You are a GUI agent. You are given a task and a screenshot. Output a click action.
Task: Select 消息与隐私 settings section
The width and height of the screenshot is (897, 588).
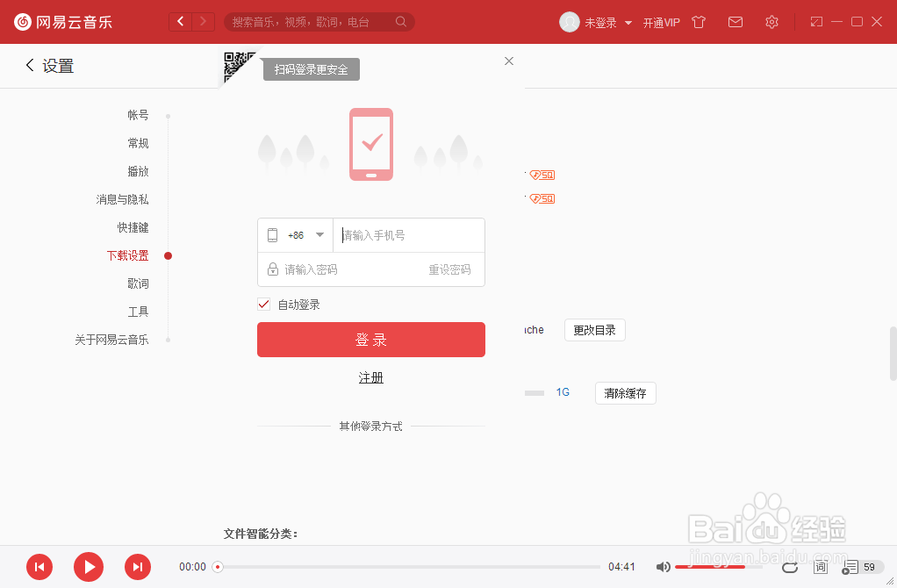(122, 199)
